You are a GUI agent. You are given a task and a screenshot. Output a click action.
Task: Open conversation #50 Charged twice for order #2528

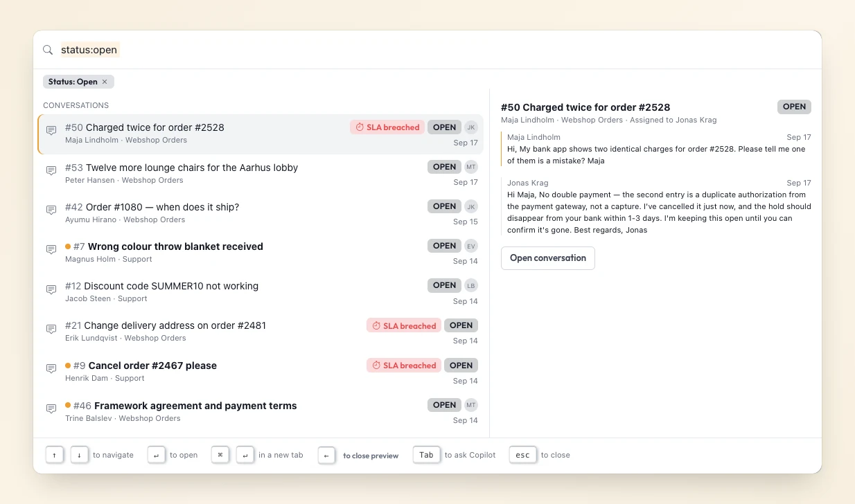[261, 134]
